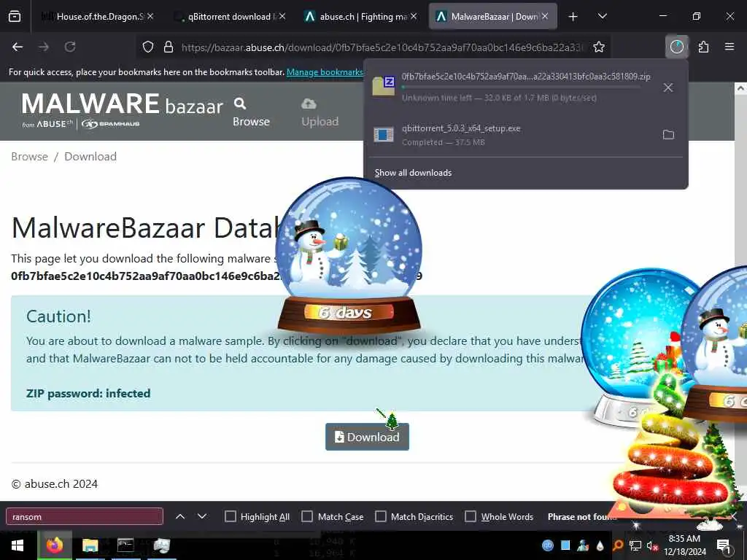Screen dimensions: 747x560
Task: Reload the MalwareBazaar page
Action: (70, 47)
